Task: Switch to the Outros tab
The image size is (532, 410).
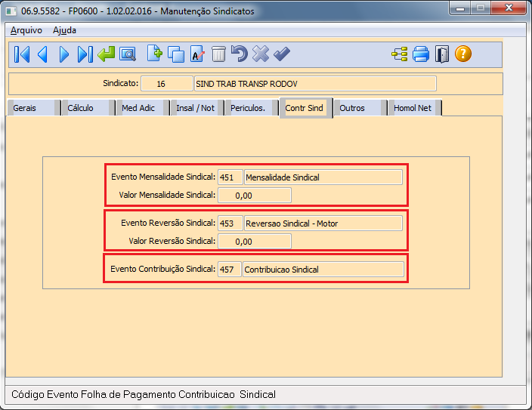Action: (360, 108)
